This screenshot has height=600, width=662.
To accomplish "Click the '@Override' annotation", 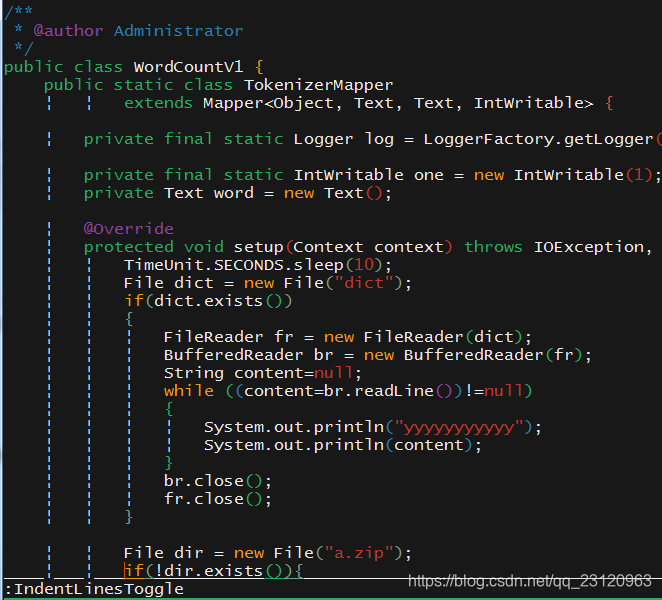I will 128,229.
